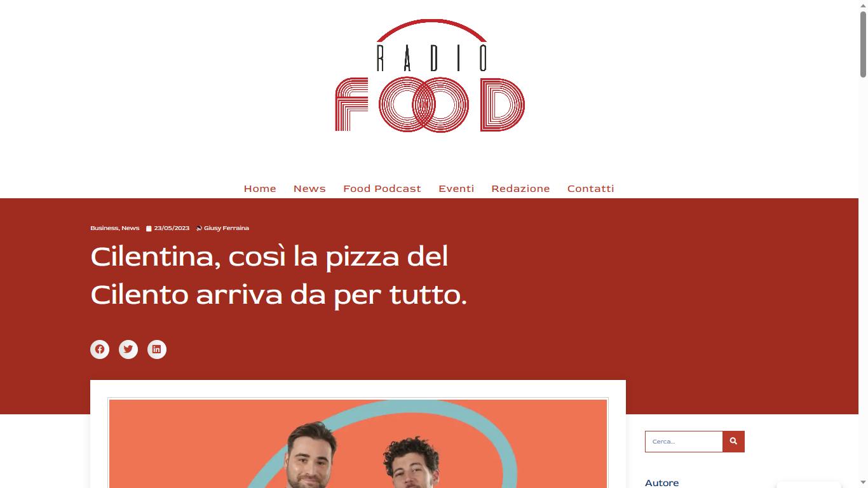Open the article's featured image
This screenshot has height=488, width=868.
coord(358,444)
